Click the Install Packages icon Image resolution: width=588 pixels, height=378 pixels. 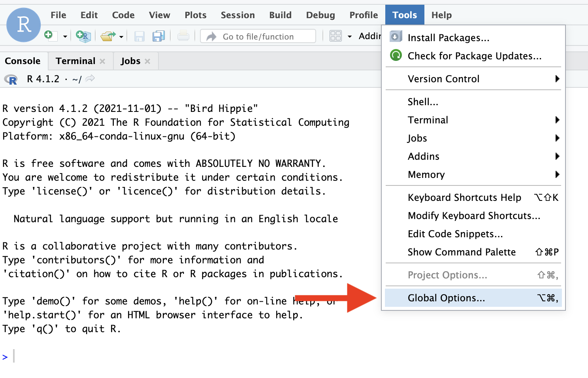pyautogui.click(x=396, y=37)
